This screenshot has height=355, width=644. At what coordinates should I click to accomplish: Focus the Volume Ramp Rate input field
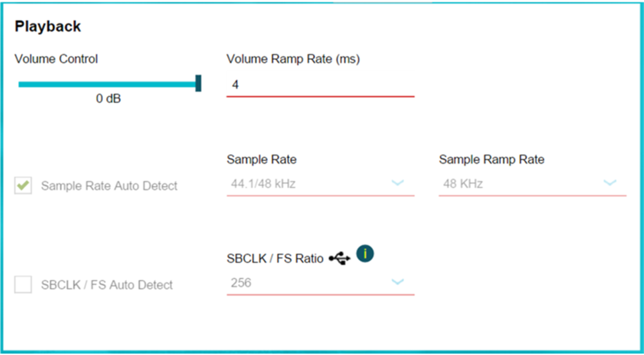(320, 84)
